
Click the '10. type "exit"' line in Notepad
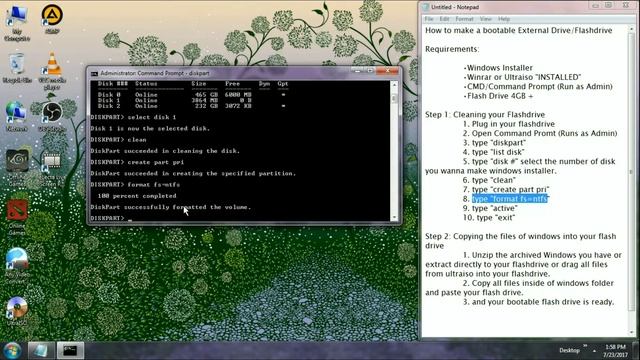[489, 218]
